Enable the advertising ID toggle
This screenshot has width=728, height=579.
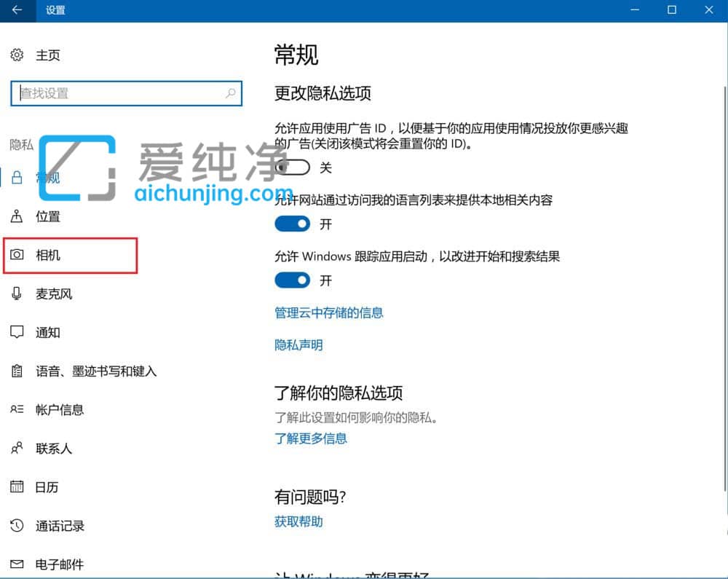(292, 167)
